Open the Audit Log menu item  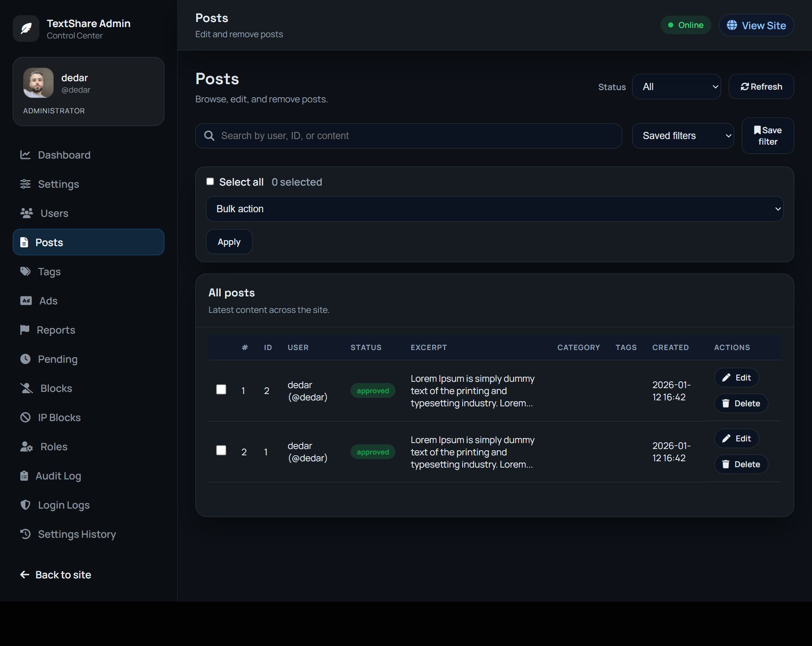tap(58, 476)
